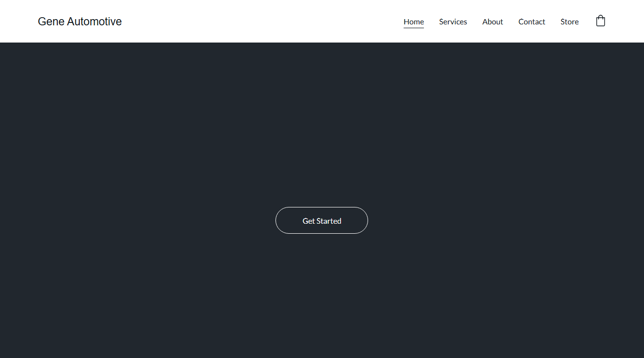Image resolution: width=644 pixels, height=358 pixels.
Task: Open the shopping bag cart icon
Action: (x=601, y=21)
